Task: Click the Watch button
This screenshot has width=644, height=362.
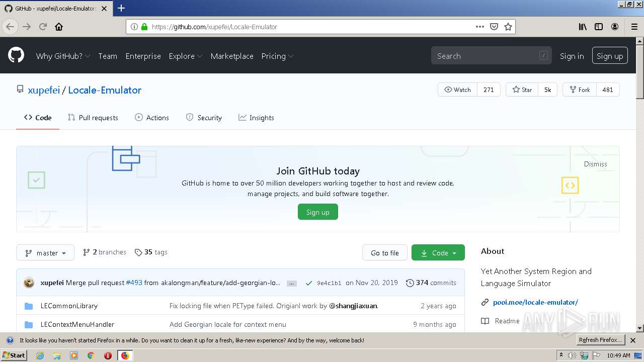Action: pos(457,89)
